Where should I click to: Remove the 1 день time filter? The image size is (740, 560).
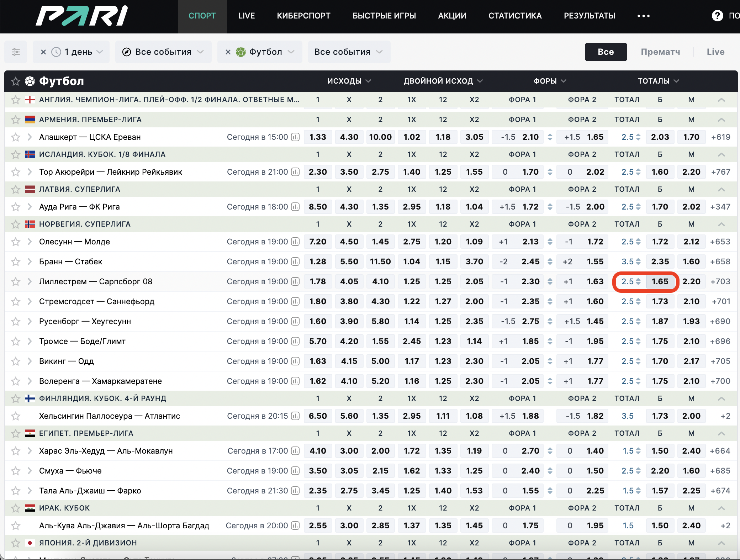[x=43, y=52]
